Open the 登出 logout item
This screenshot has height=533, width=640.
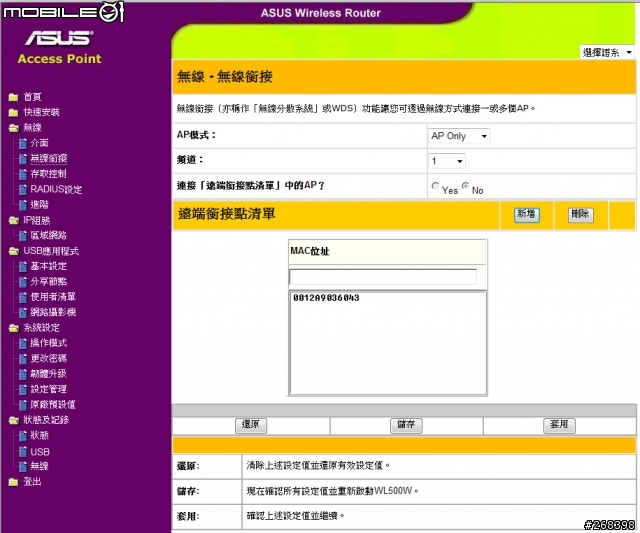32,482
